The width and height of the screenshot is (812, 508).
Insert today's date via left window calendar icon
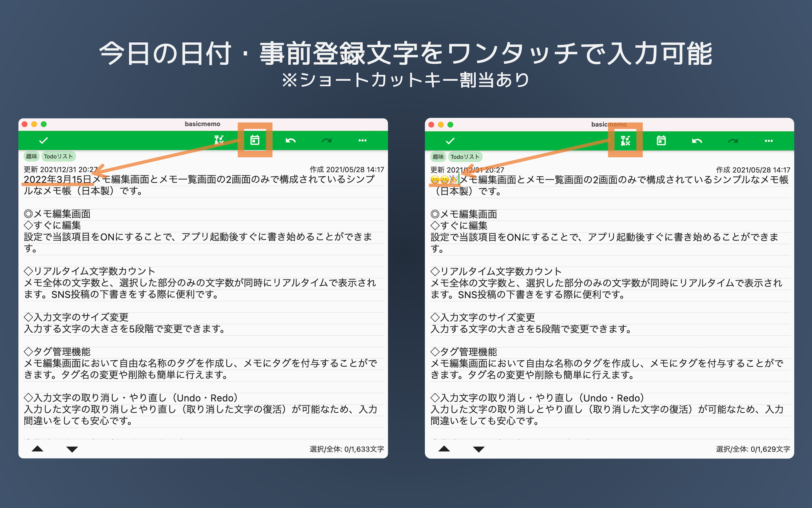(x=255, y=140)
